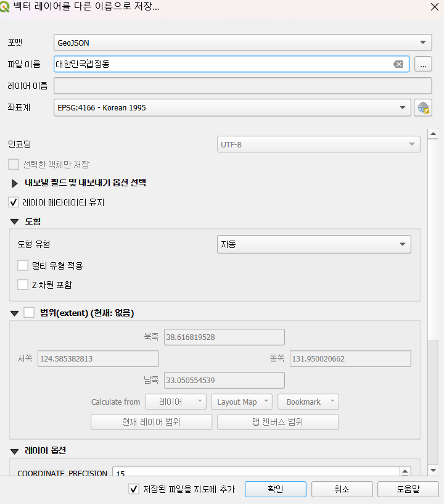Click the 인코딩 label
The height and width of the screenshot is (504, 444).
(19, 144)
